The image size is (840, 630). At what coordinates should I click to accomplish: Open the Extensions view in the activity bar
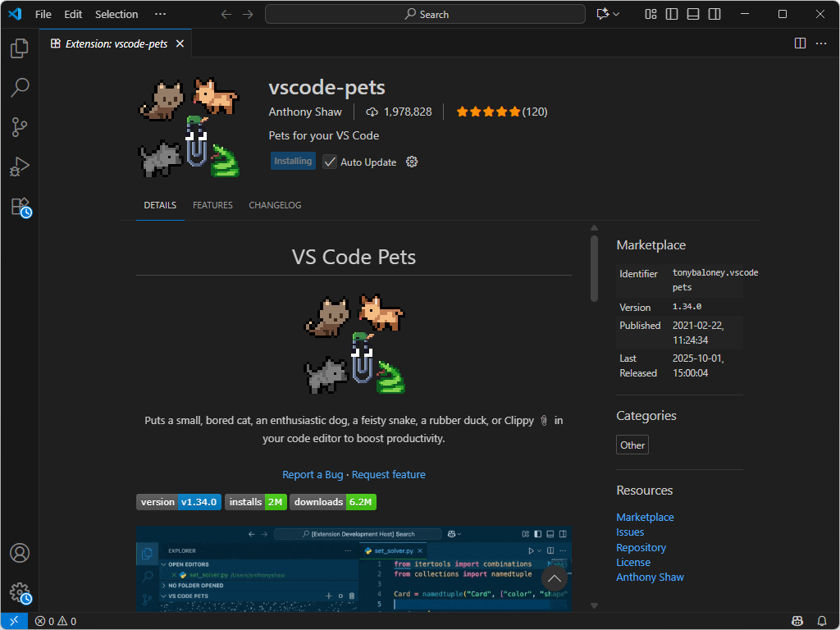20,206
